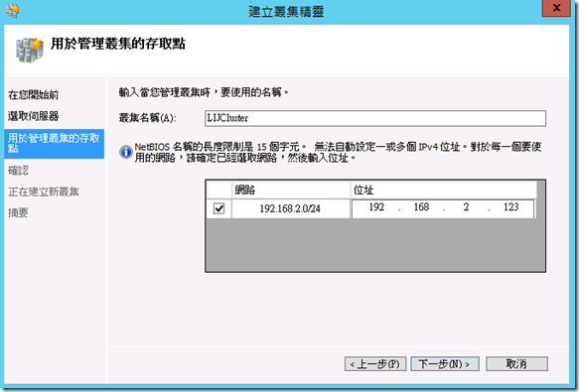This screenshot has width=579, height=392.
Task: Proceed with 下一步(N) button
Action: click(445, 364)
